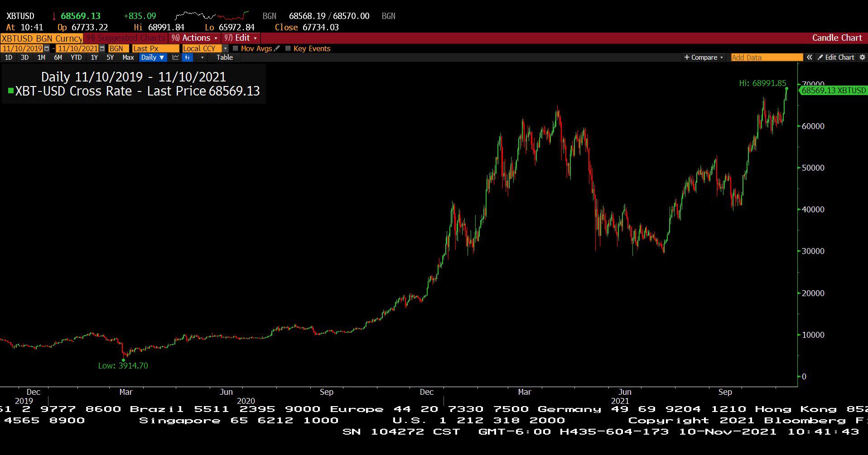Click the Lo 65972.84 value
The image size is (868, 455).
coord(230,28)
